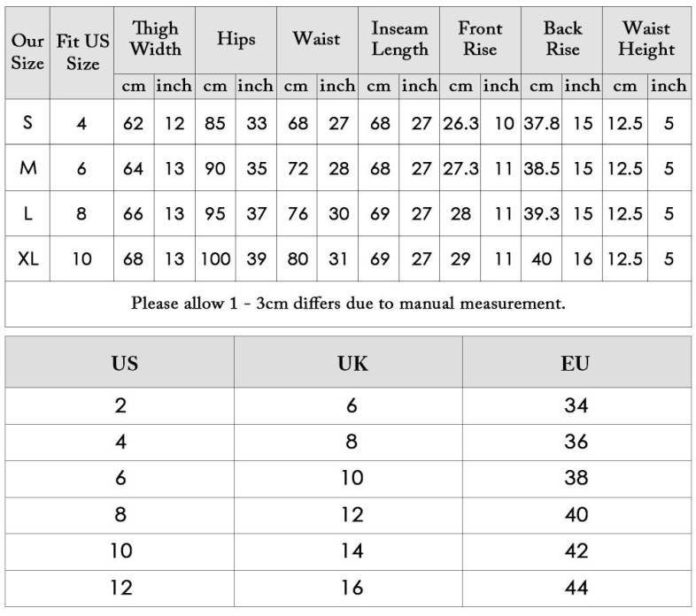696x616 pixels.
Task: Select the UK header in conversion table
Action: pyautogui.click(x=352, y=363)
